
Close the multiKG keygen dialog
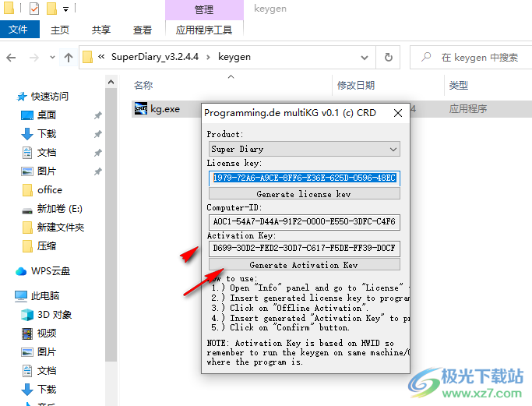coord(398,113)
